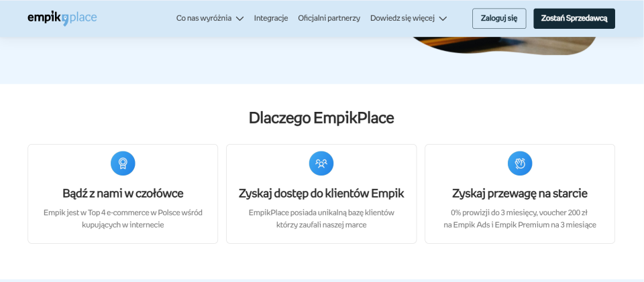Click 'Bądź z nami w czołówce' title
644x282 pixels.
[123, 193]
